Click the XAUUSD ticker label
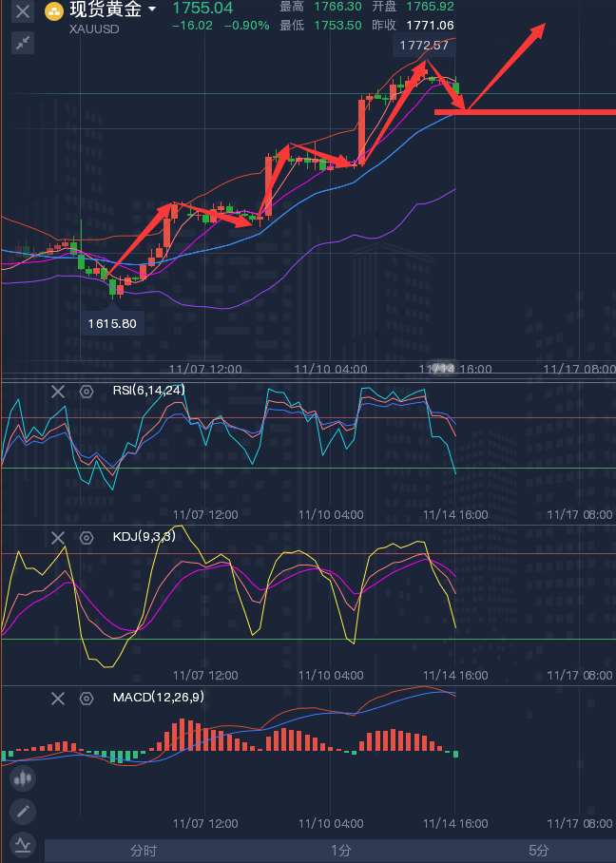This screenshot has width=616, height=863. click(x=94, y=29)
